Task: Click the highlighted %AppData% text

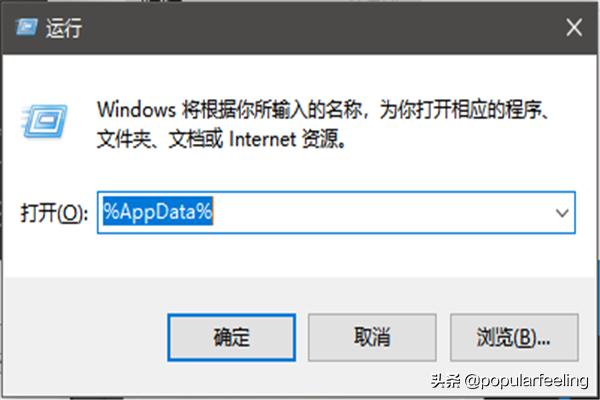Action: (x=158, y=211)
